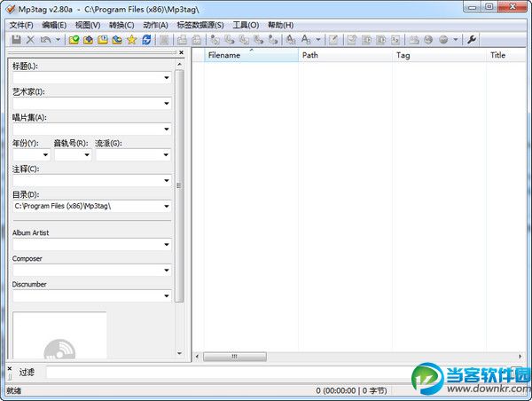Click the file list horizontal scrollbar thumb
Viewport: 532px width, 401px height.
pyautogui.click(x=235, y=357)
